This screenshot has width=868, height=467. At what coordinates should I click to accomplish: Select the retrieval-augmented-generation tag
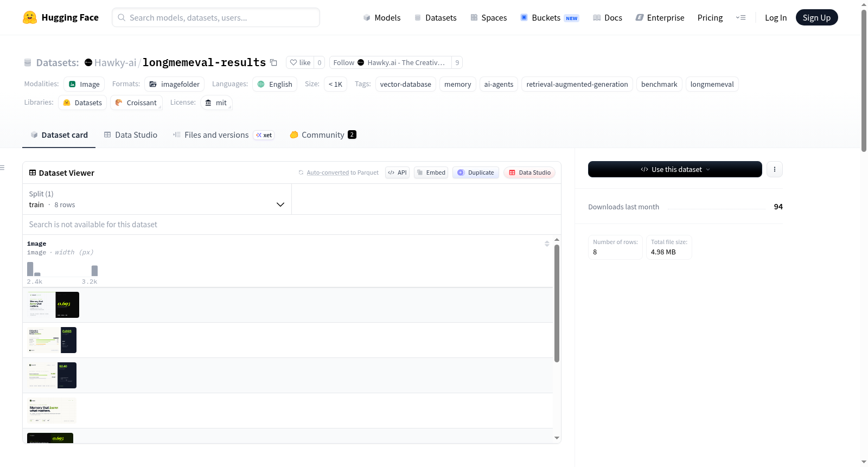[x=577, y=84]
